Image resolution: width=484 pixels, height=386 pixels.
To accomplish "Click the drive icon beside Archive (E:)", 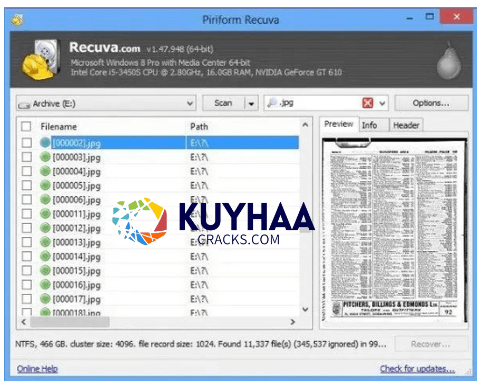I will pyautogui.click(x=24, y=105).
